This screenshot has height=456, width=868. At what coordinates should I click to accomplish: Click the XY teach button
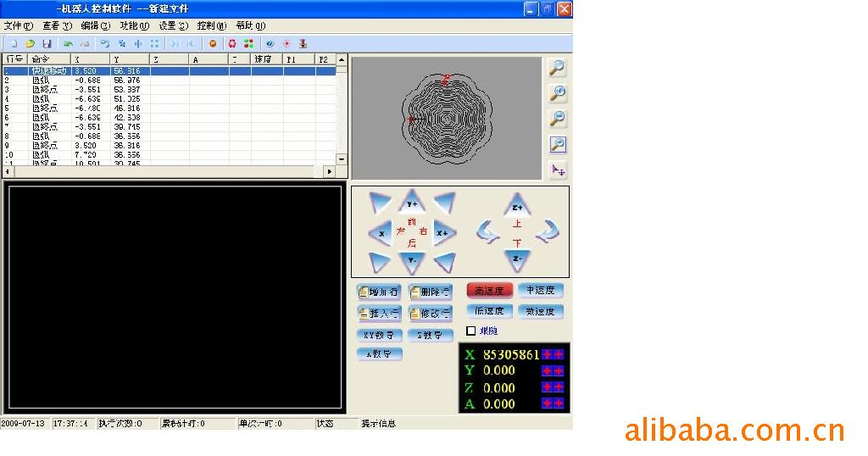(x=379, y=335)
